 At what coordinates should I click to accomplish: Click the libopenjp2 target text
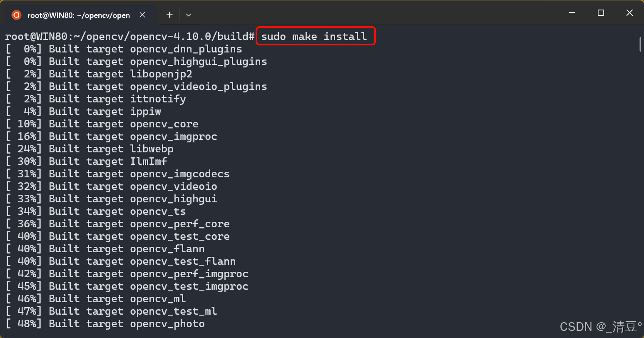point(161,74)
